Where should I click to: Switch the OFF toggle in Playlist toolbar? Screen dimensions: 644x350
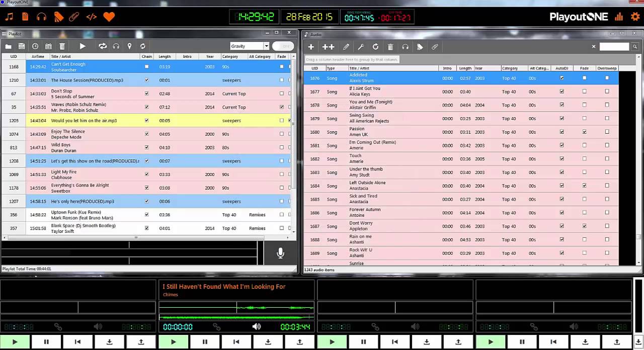tap(282, 46)
